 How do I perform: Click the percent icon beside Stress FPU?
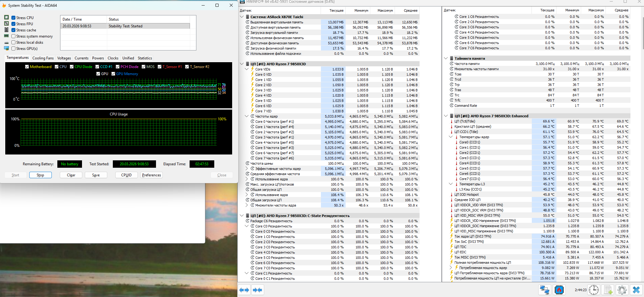6,24
